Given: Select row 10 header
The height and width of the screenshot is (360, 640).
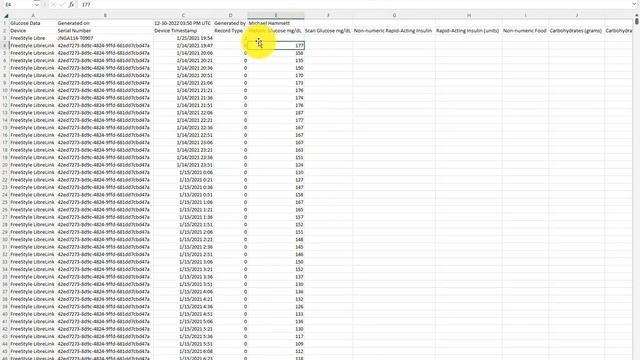Looking at the screenshot, I should click(5, 90).
